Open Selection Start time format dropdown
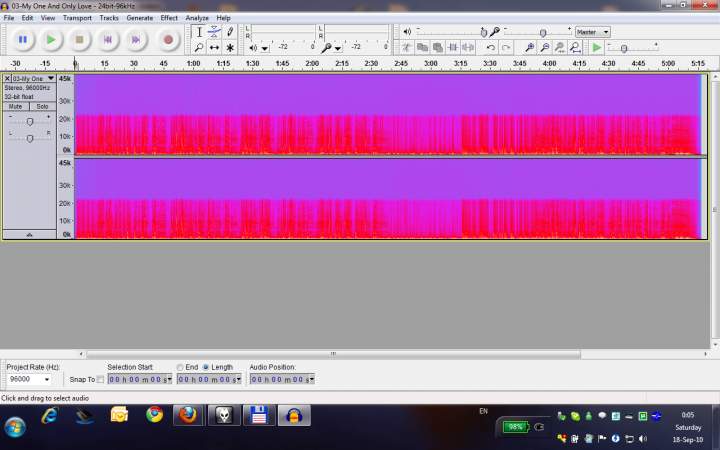Screen dimensions: 720x450 [x=169, y=379]
